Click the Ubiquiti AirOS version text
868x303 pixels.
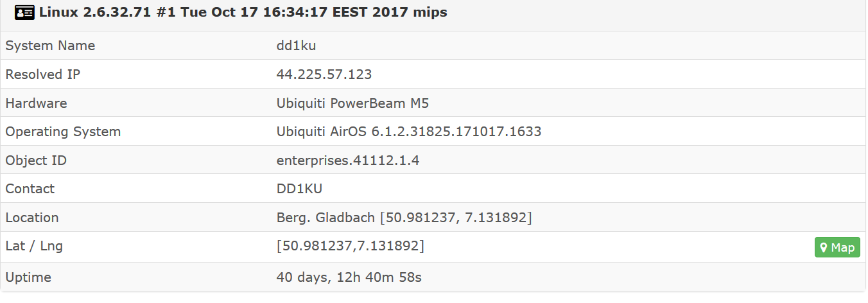tap(409, 132)
